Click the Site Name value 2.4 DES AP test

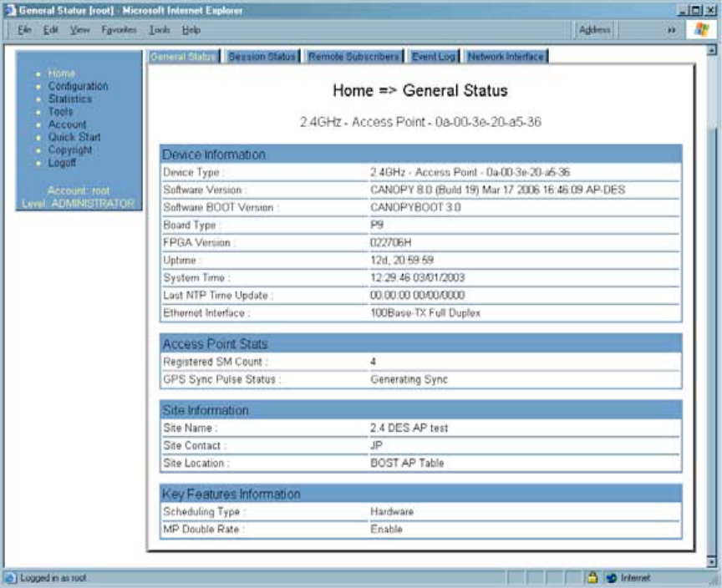[x=409, y=428]
